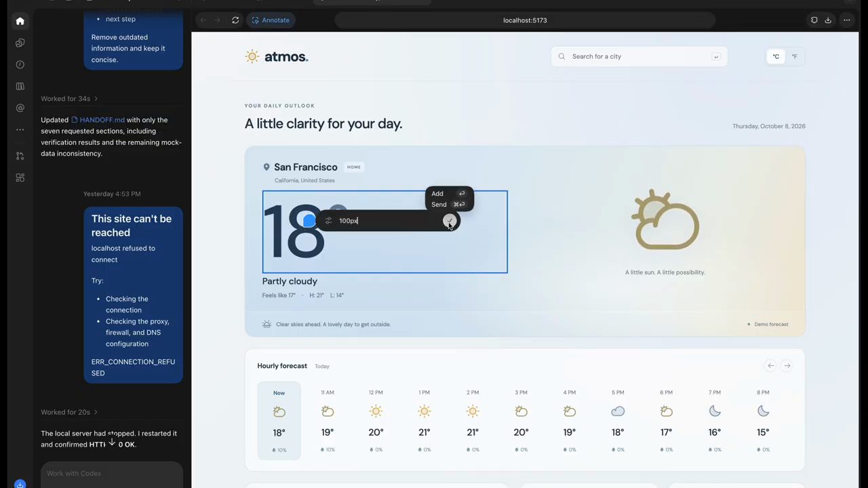Expand the 'Worked for 34s' details
The image size is (868, 488).
pyautogui.click(x=69, y=99)
